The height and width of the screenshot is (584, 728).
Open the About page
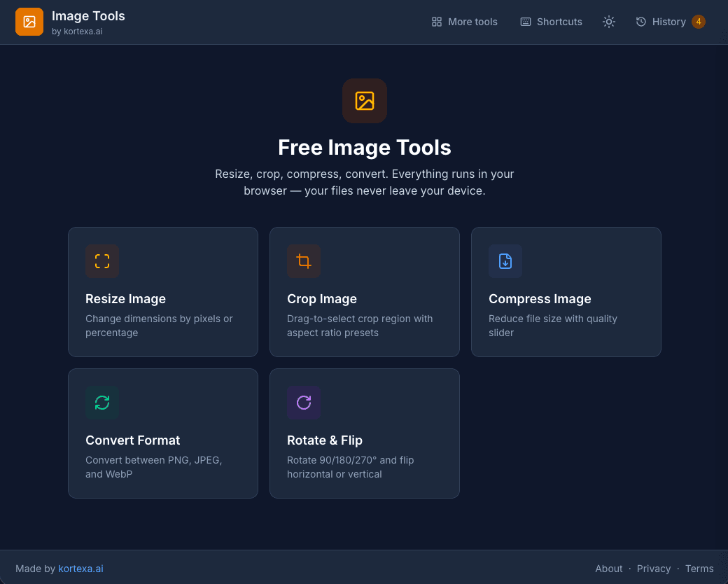click(609, 568)
